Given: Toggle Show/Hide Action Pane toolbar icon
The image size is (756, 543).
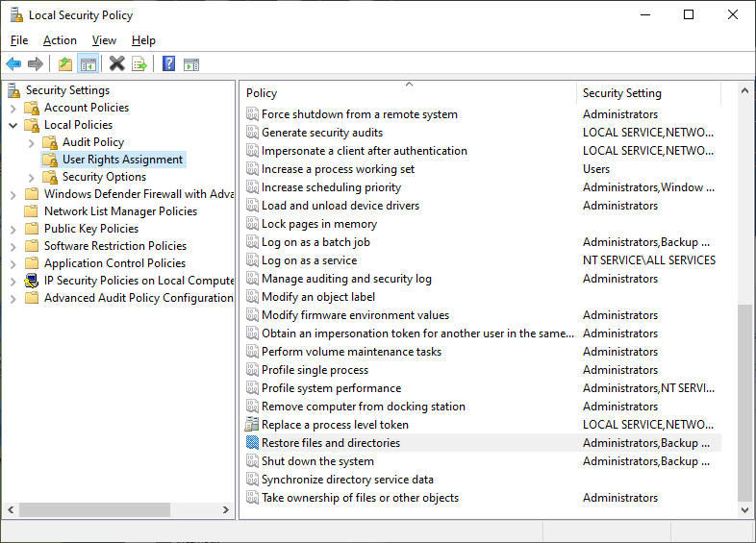Looking at the screenshot, I should (191, 64).
